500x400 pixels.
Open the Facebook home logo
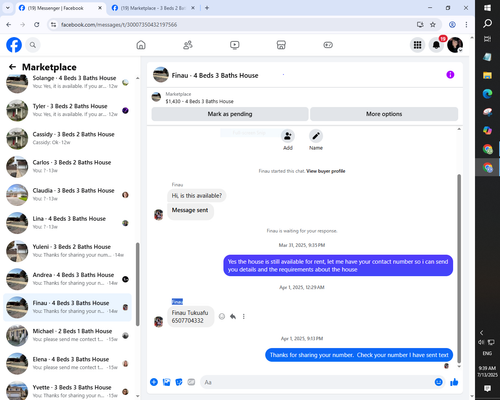coord(14,45)
